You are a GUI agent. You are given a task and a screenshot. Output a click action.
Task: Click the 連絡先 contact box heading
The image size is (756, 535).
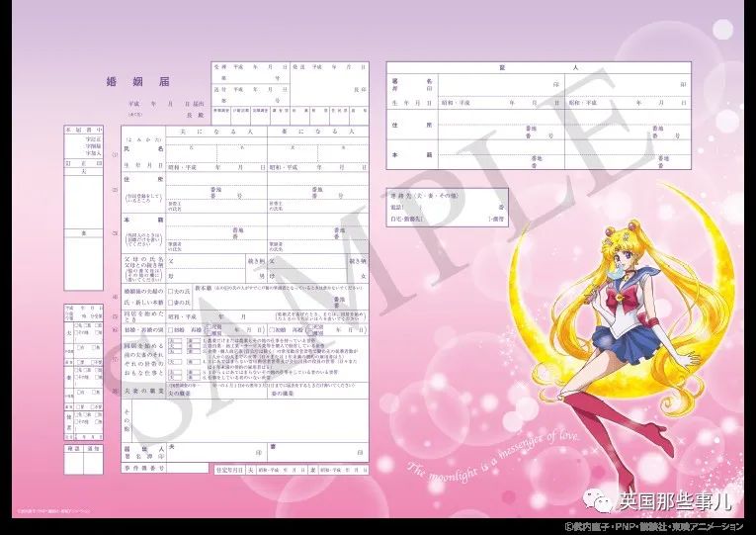tap(425, 196)
